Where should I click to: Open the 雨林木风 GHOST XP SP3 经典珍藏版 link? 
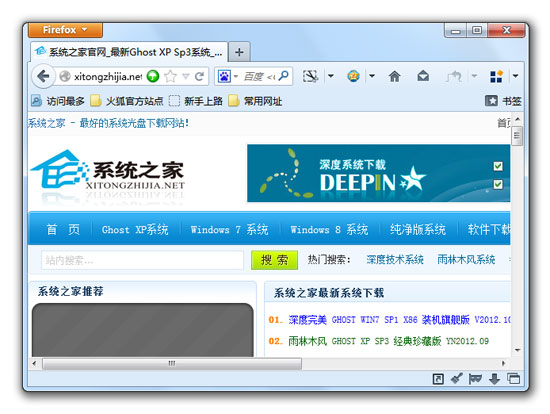(x=388, y=341)
